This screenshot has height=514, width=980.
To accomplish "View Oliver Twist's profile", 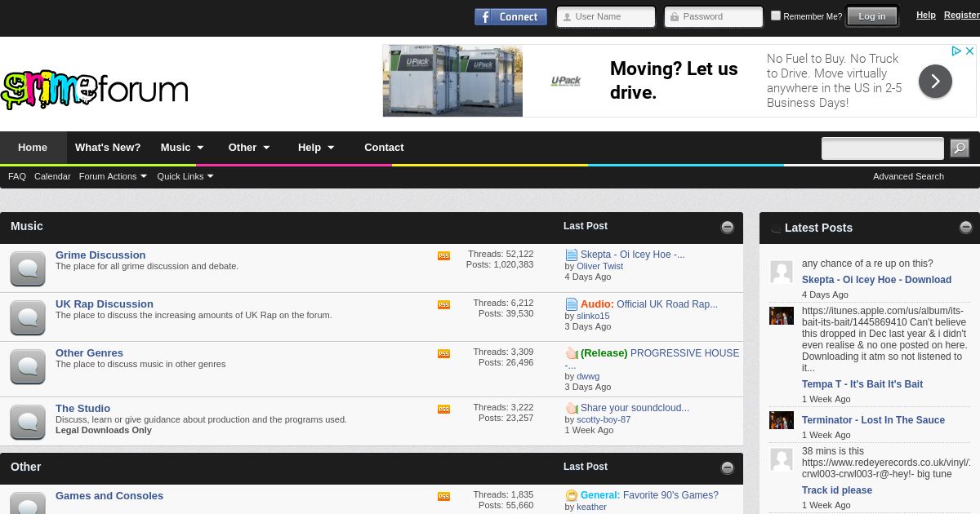I will pos(599,266).
